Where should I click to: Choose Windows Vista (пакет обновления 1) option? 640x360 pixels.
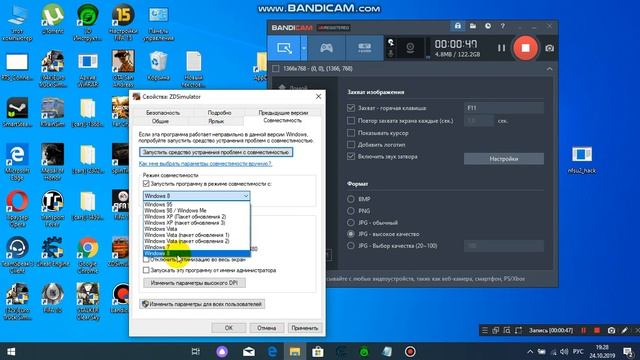(x=196, y=235)
